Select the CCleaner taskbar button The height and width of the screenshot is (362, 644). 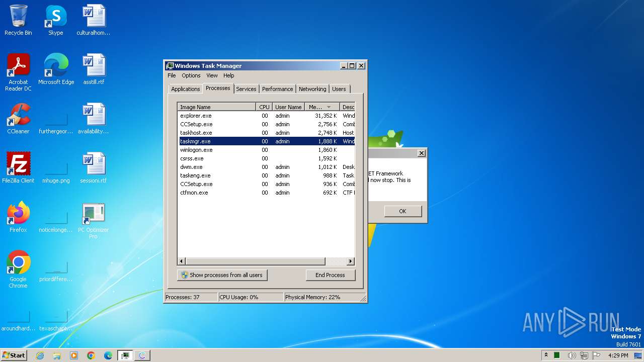click(142, 355)
